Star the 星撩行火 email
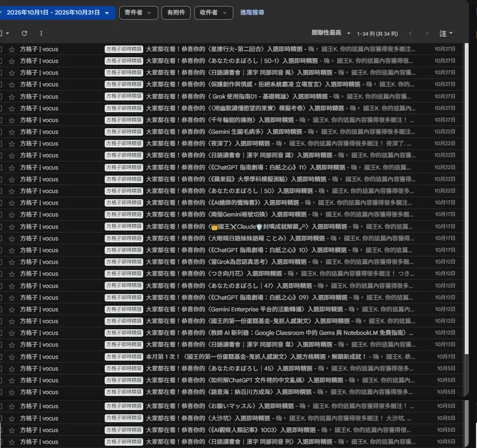The height and width of the screenshot is (448, 477). pos(11,50)
